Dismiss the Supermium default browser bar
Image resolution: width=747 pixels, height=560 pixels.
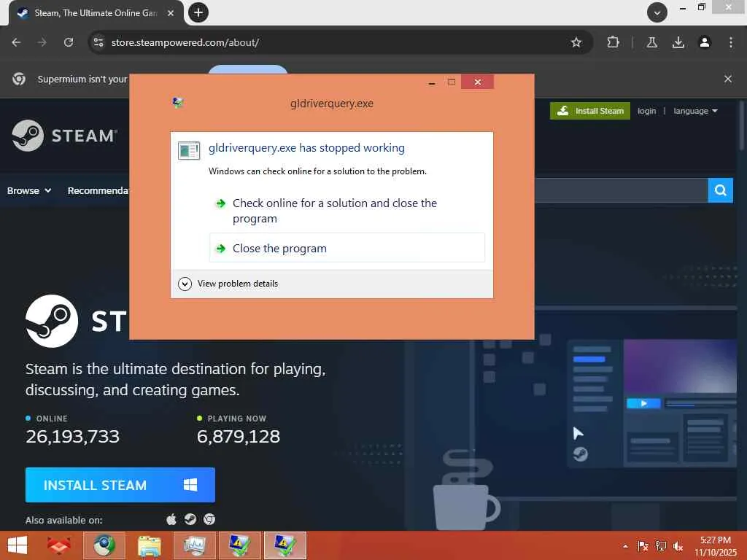point(727,79)
